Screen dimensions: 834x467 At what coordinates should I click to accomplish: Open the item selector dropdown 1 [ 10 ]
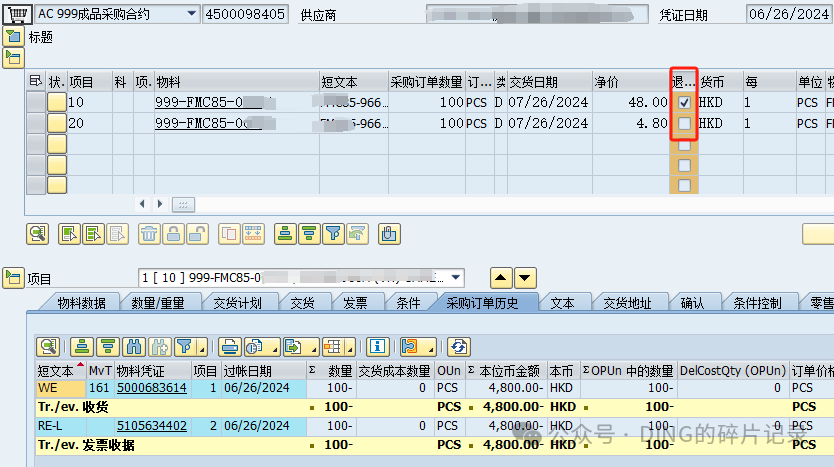(x=456, y=277)
